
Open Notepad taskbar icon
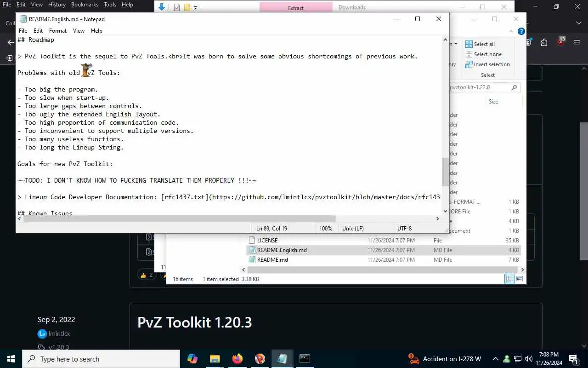click(x=282, y=359)
